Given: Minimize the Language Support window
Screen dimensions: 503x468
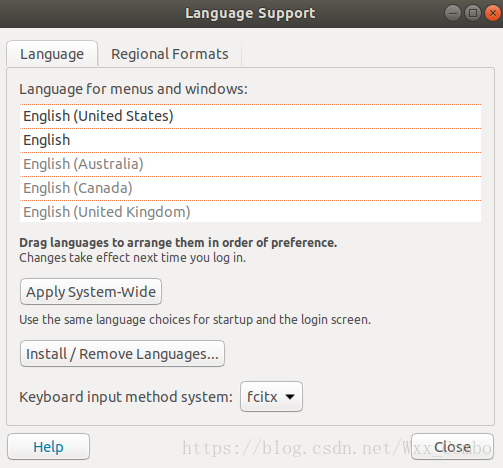Looking at the screenshot, I should [453, 13].
